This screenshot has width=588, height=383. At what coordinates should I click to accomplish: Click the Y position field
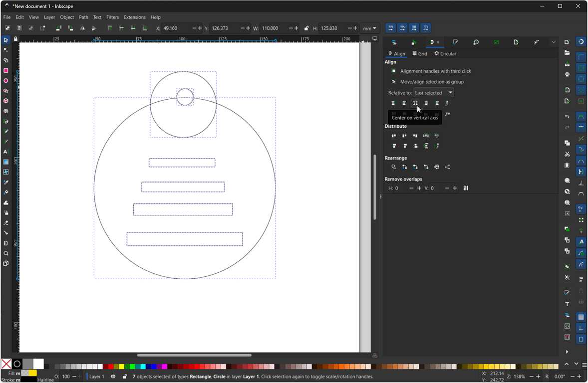[x=225, y=28]
